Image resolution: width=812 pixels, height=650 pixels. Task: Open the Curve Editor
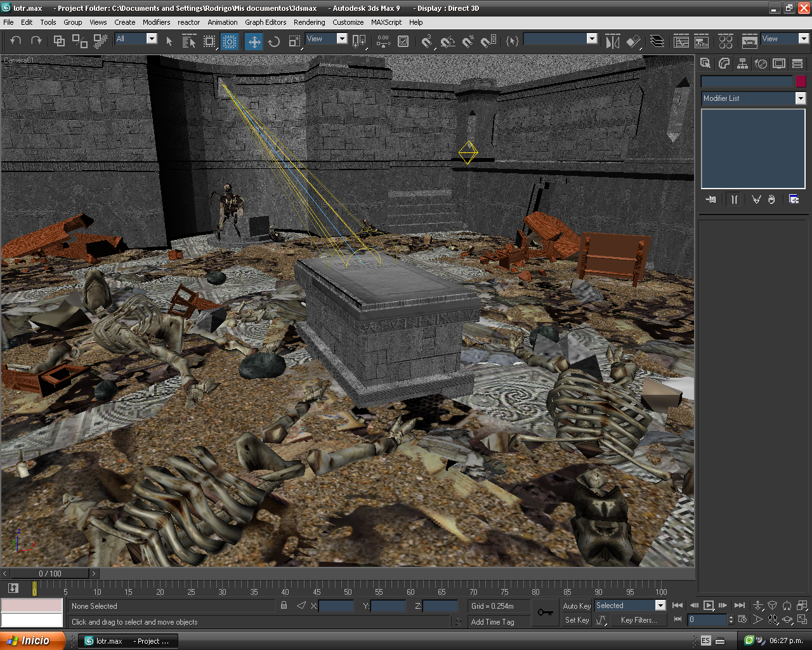click(x=681, y=41)
